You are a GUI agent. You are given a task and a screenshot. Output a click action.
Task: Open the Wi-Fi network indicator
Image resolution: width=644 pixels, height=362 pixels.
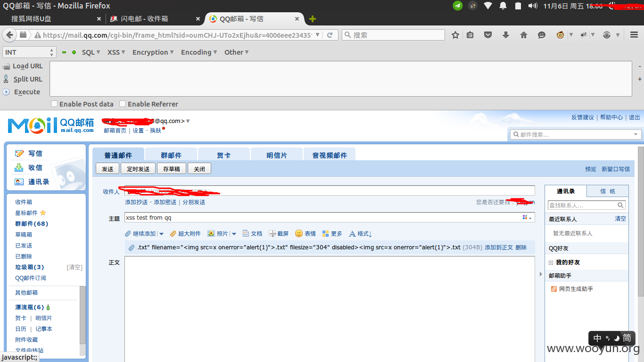(488, 6)
